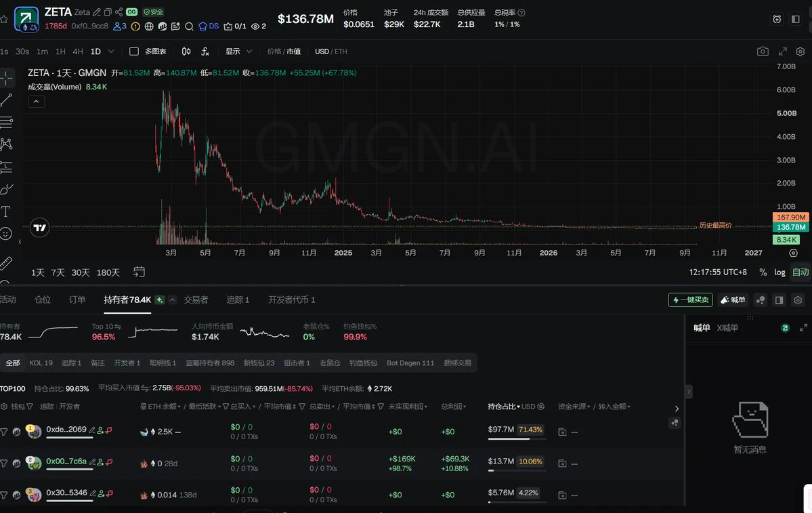This screenshot has height=513, width=812.
Task: Toggle percent scale on chart
Action: click(x=763, y=272)
